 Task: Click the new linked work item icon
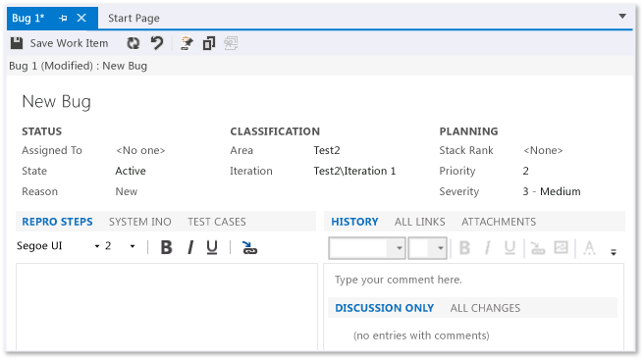click(x=187, y=43)
